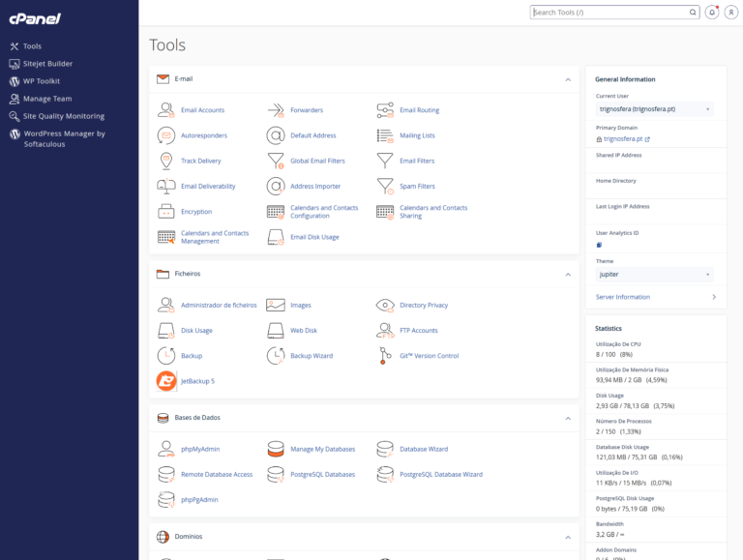743x560 pixels.
Task: Open the trignosfera.pt primary domain link
Action: [623, 139]
